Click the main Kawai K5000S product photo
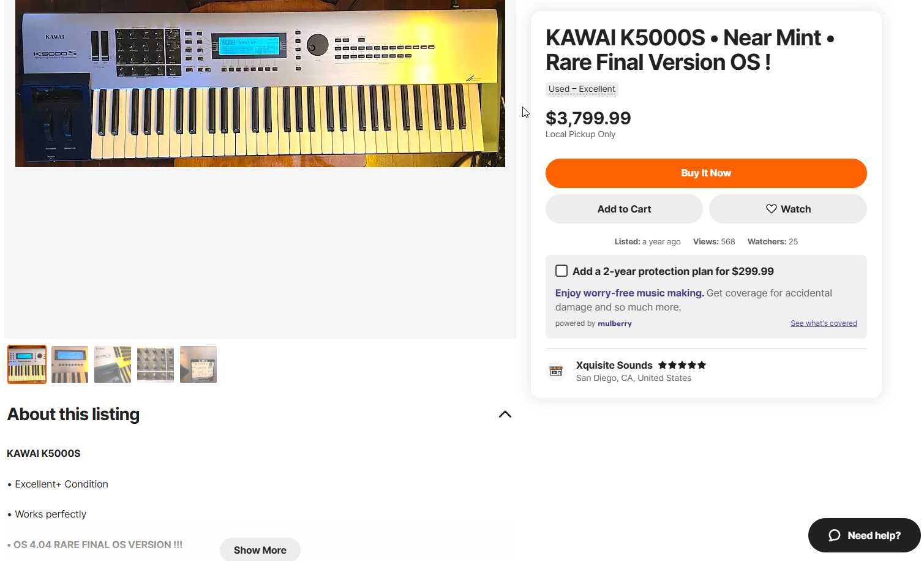Screen dimensions: 924x561 [260, 83]
